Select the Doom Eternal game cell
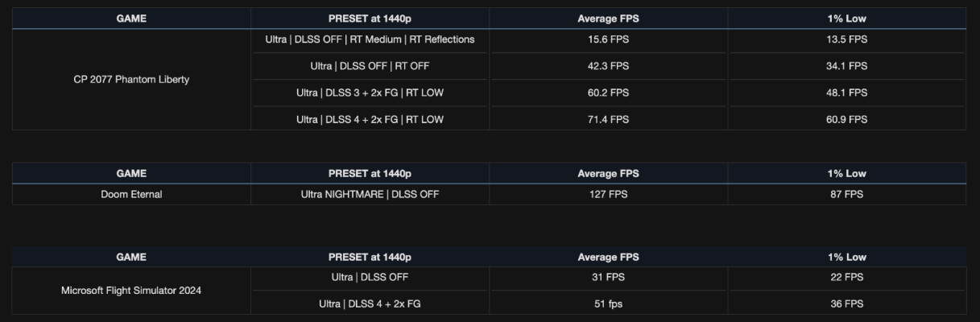The height and width of the screenshot is (322, 980). [131, 194]
